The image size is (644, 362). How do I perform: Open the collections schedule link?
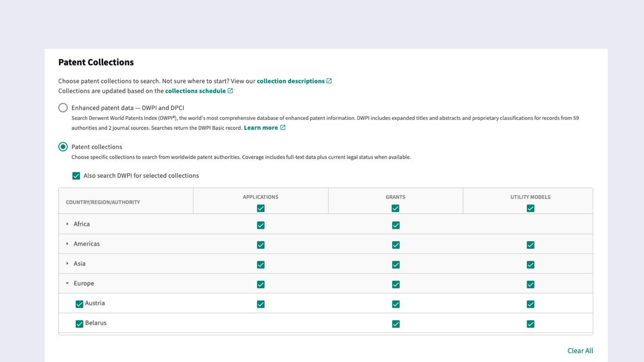(x=195, y=91)
